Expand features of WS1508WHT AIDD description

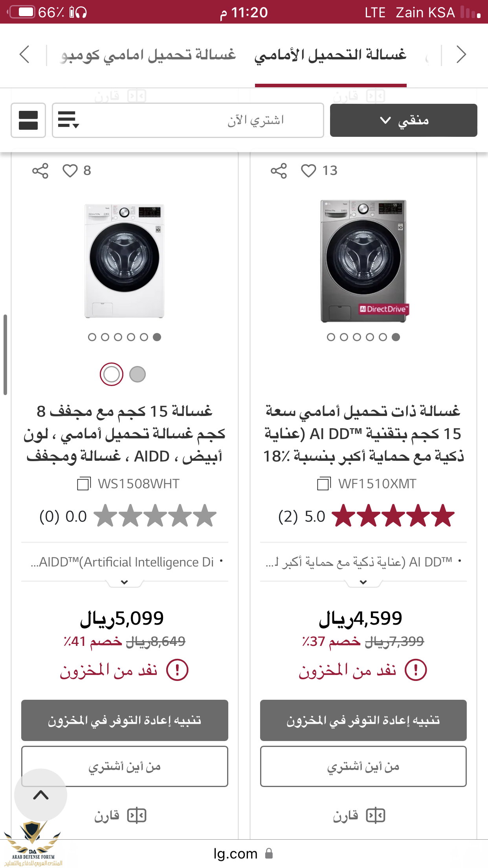(x=125, y=582)
